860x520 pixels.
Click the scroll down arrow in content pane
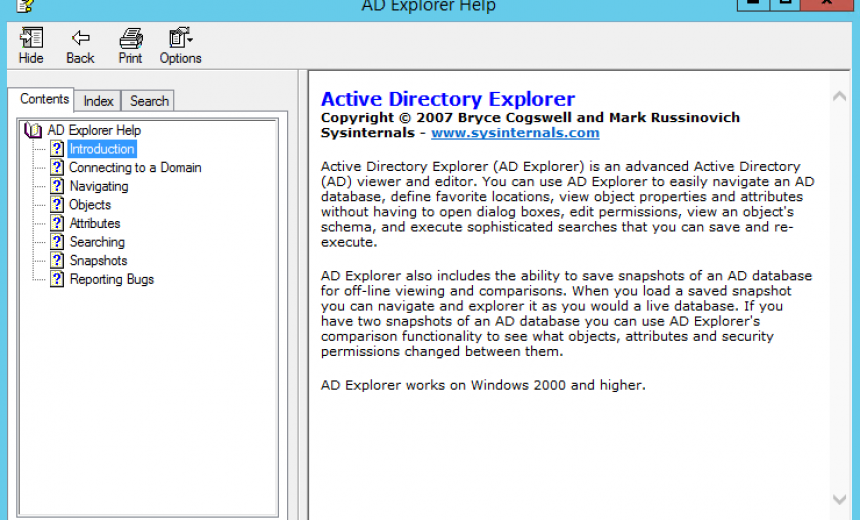[x=839, y=499]
